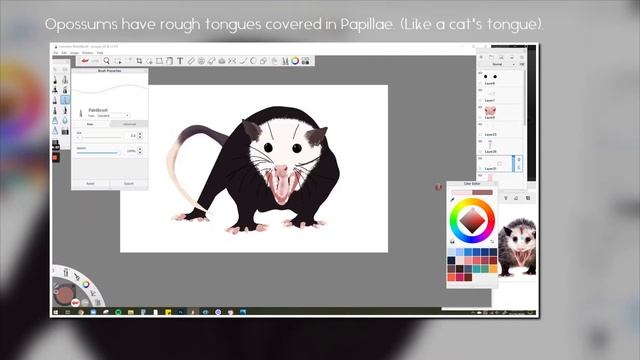Image resolution: width=640 pixels, height=360 pixels.
Task: Open the File menu
Action: pos(56,53)
